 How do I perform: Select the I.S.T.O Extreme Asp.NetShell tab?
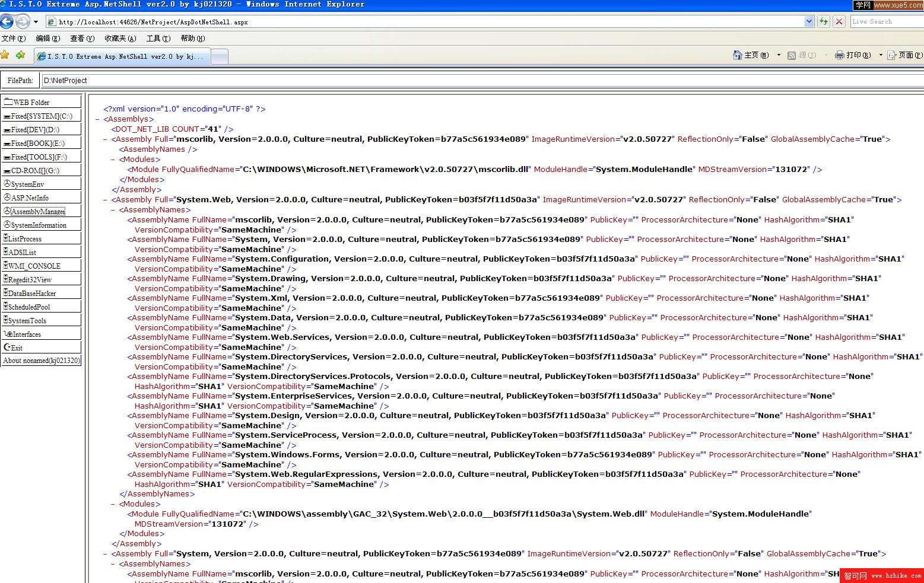coord(121,56)
